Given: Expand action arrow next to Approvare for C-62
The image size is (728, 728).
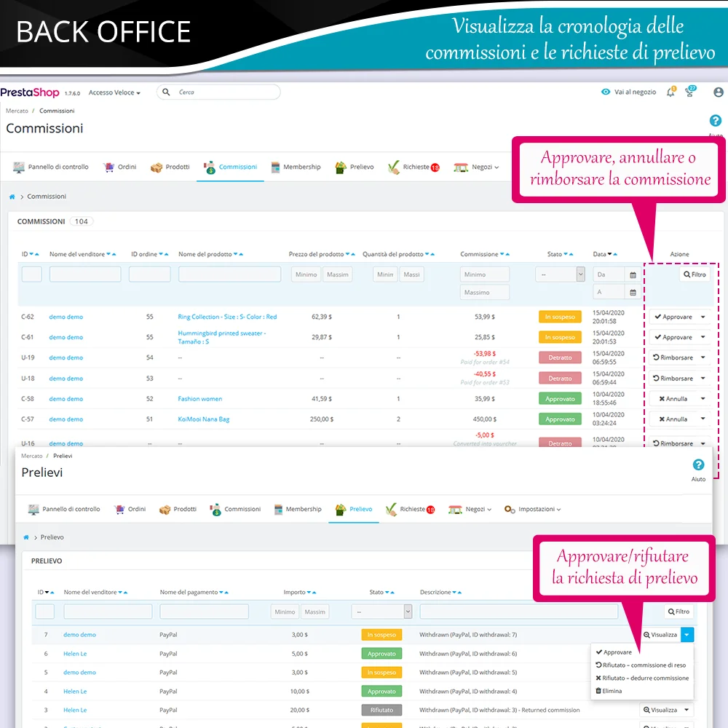Looking at the screenshot, I should [703, 317].
